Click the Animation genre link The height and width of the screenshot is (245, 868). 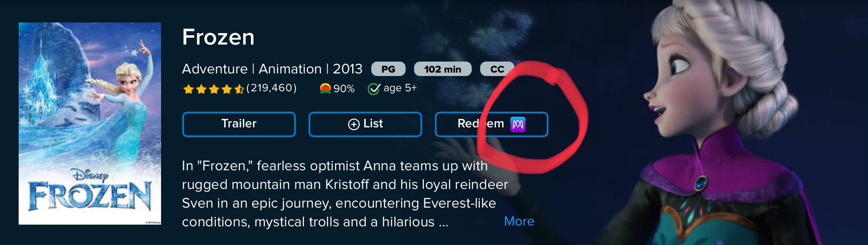pyautogui.click(x=290, y=69)
